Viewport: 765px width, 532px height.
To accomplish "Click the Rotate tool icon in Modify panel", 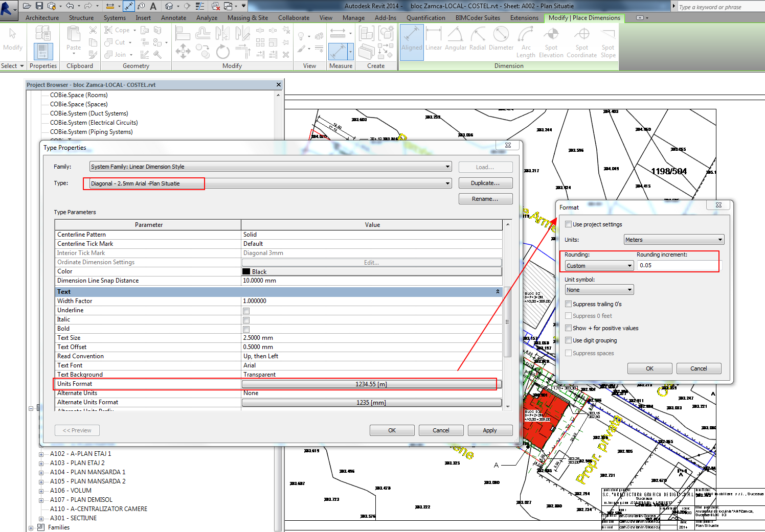I will coord(222,51).
